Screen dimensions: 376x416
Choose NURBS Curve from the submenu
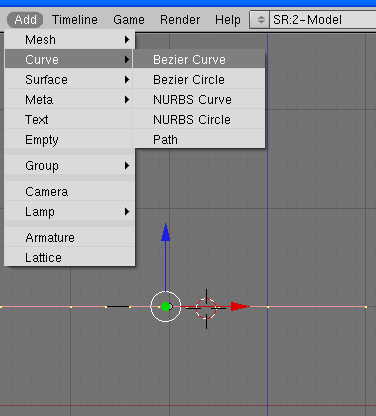tap(199, 100)
